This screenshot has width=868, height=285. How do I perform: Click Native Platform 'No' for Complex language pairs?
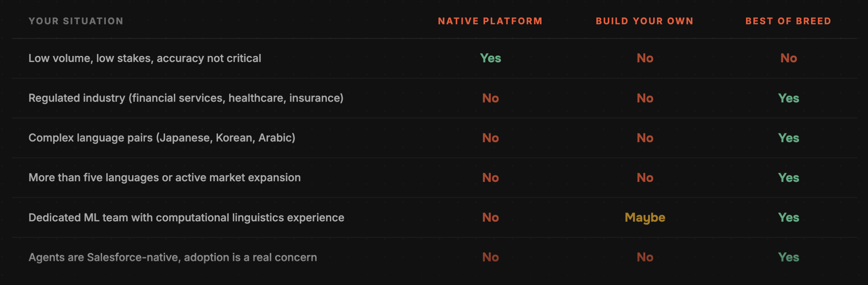click(x=490, y=138)
